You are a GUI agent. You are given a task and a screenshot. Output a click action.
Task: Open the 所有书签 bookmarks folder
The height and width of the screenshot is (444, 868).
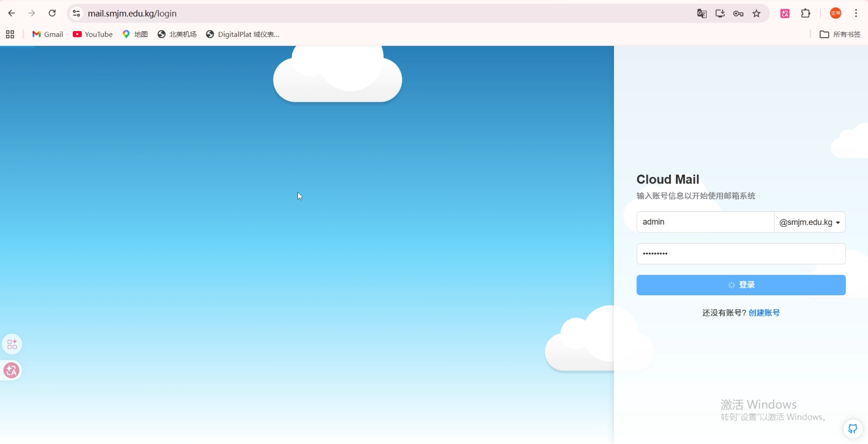pyautogui.click(x=840, y=34)
